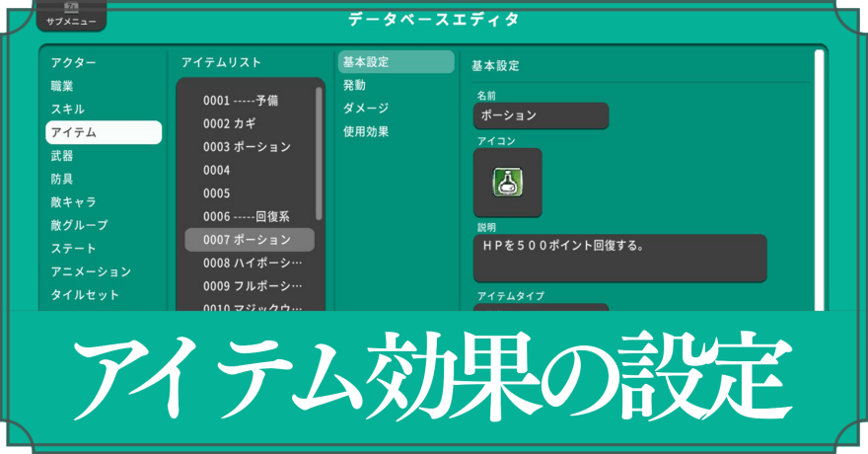Select 職業 category
The height and width of the screenshot is (454, 868).
(x=62, y=86)
